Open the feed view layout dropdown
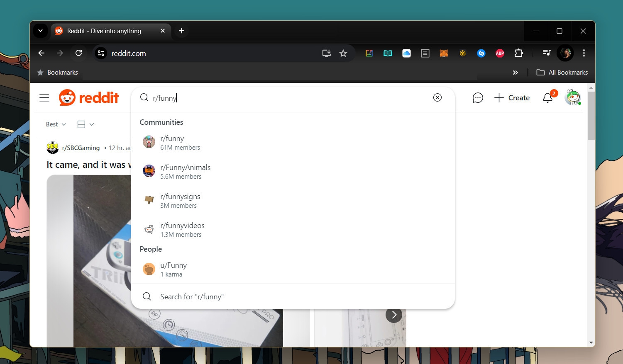 (x=86, y=124)
